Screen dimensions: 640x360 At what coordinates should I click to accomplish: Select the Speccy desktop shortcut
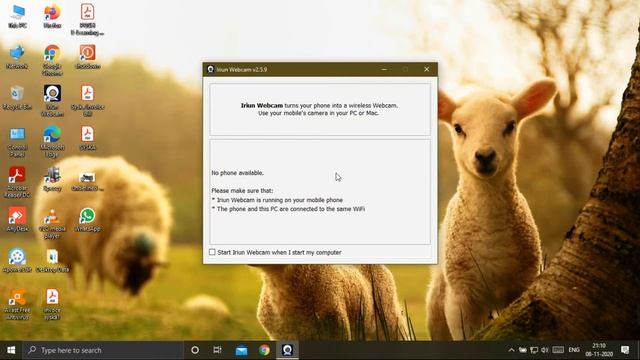point(52,180)
